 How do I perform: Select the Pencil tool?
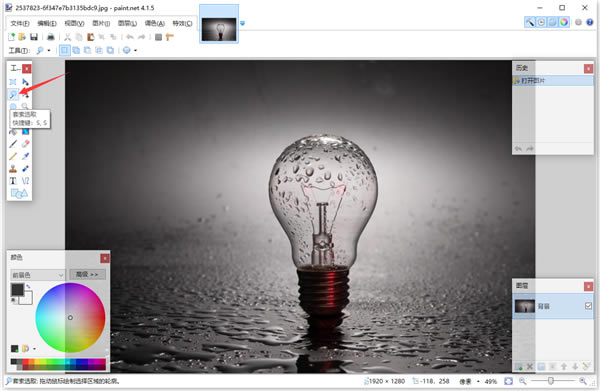(x=13, y=156)
